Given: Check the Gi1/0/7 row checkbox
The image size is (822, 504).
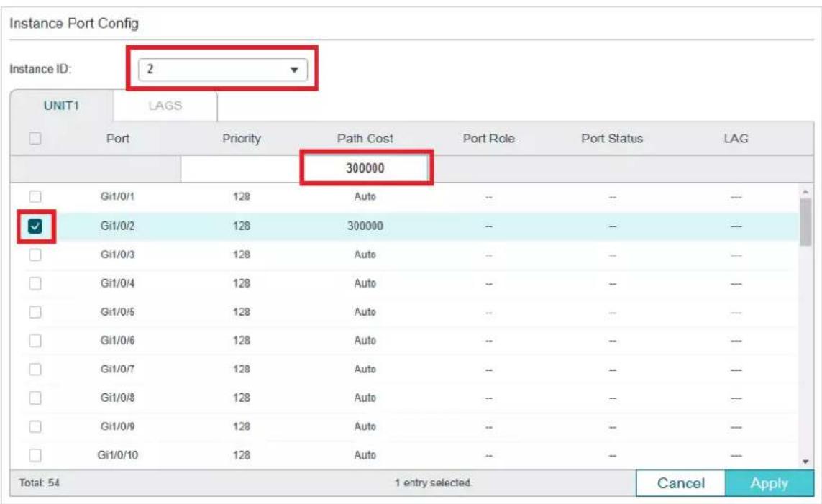Looking at the screenshot, I should (35, 370).
